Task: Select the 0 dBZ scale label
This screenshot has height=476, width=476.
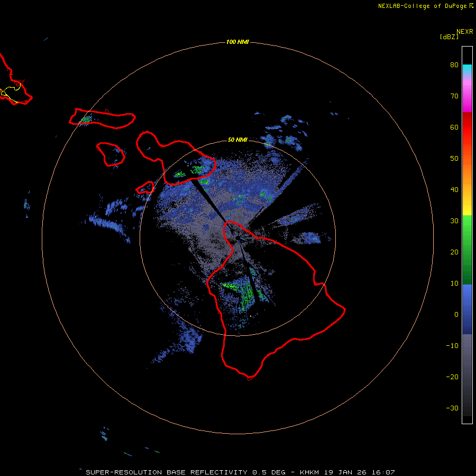Action: 456,315
